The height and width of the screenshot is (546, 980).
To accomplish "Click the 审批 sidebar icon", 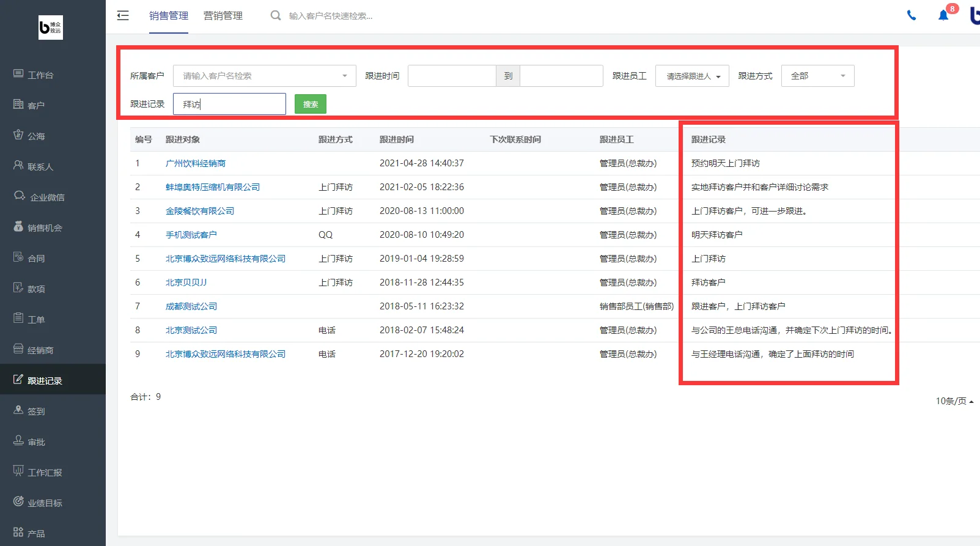I will (x=18, y=440).
